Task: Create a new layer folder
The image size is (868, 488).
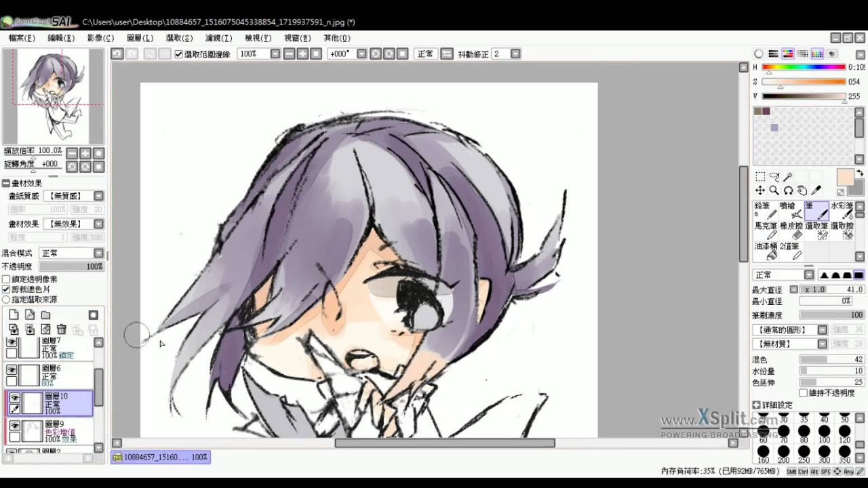Action: pos(45,315)
